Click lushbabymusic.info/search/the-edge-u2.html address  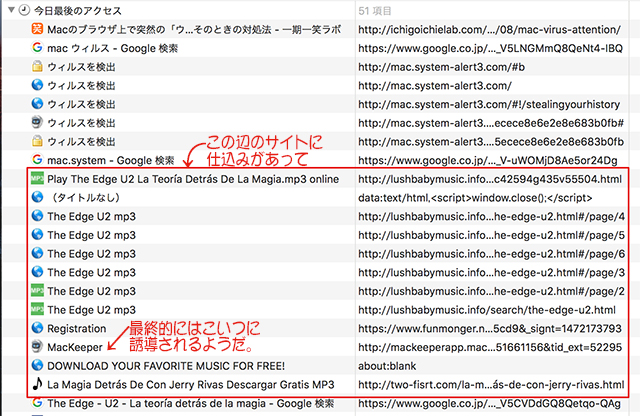[487, 310]
